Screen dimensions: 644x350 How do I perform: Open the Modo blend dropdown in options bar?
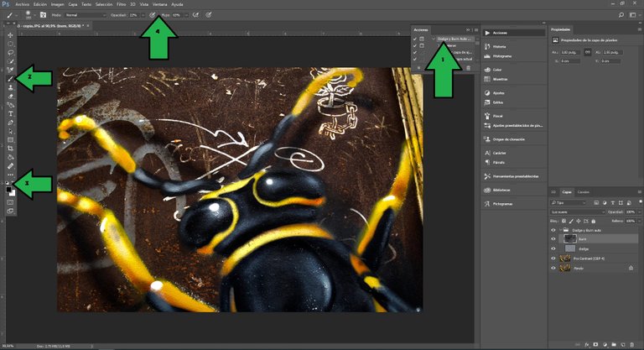pos(86,15)
